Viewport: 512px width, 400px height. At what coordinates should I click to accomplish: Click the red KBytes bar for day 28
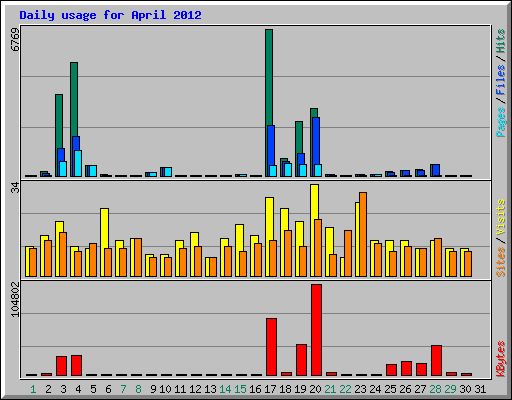point(436,360)
